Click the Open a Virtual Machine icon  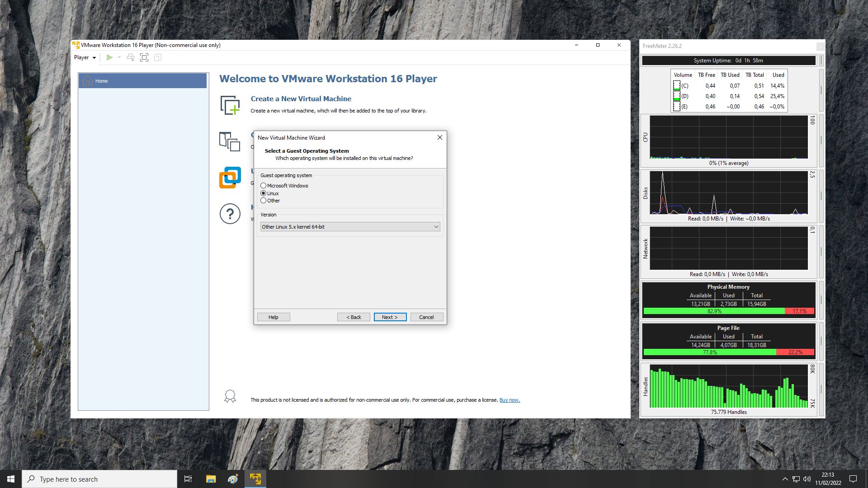click(x=230, y=142)
